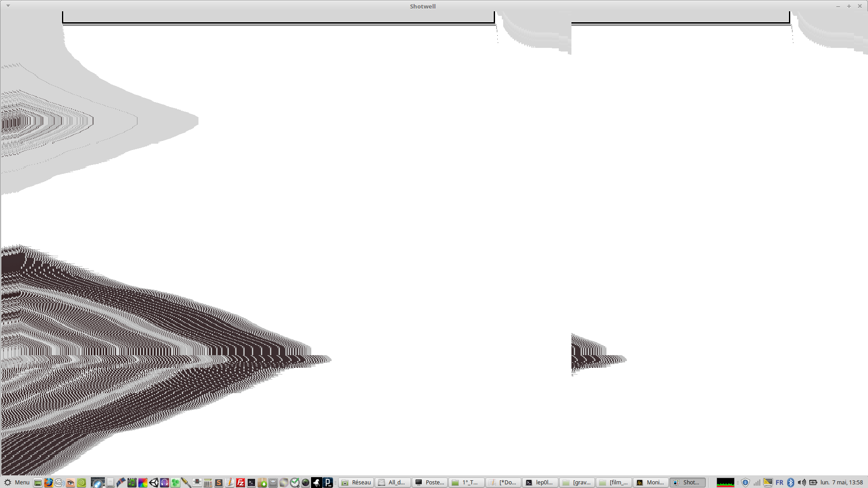This screenshot has width=868, height=488.
Task: Switch to Moni... system monitor window
Action: [651, 482]
